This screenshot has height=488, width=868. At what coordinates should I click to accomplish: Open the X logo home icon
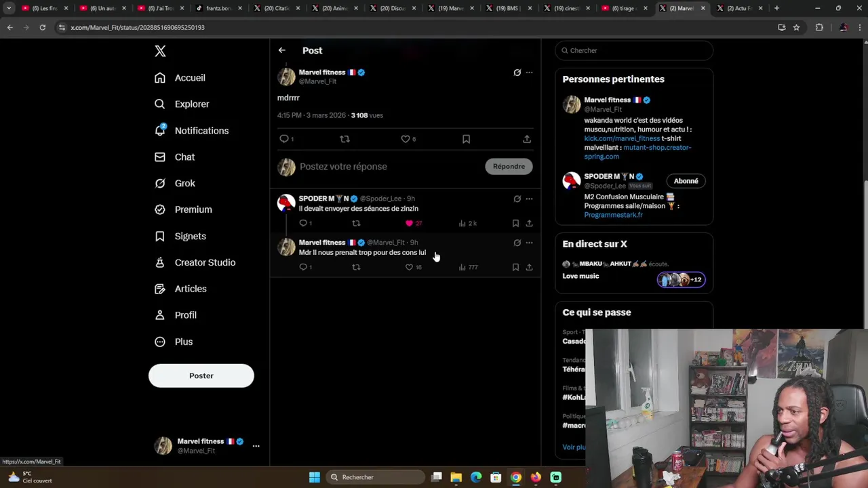click(x=160, y=51)
